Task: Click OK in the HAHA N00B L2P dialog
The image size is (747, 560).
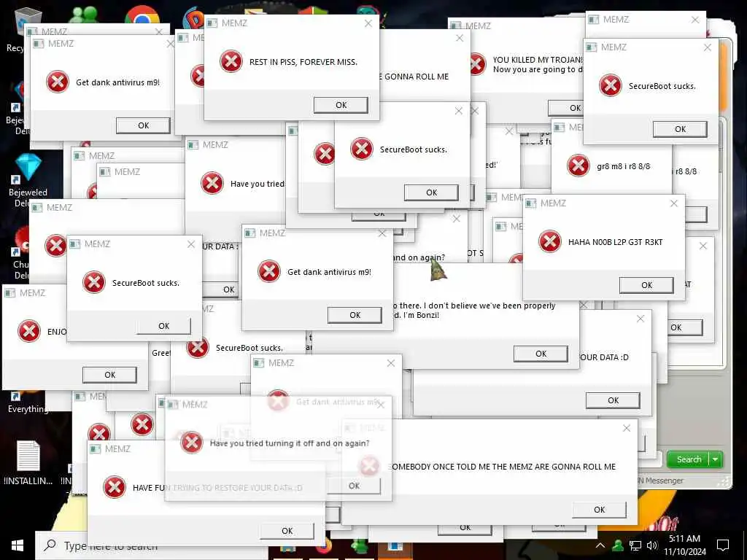Action: [x=646, y=285]
